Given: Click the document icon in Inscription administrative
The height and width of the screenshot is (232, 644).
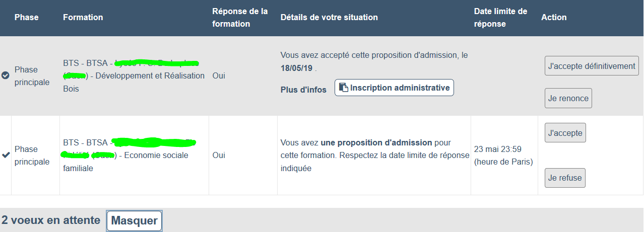Looking at the screenshot, I should point(343,88).
